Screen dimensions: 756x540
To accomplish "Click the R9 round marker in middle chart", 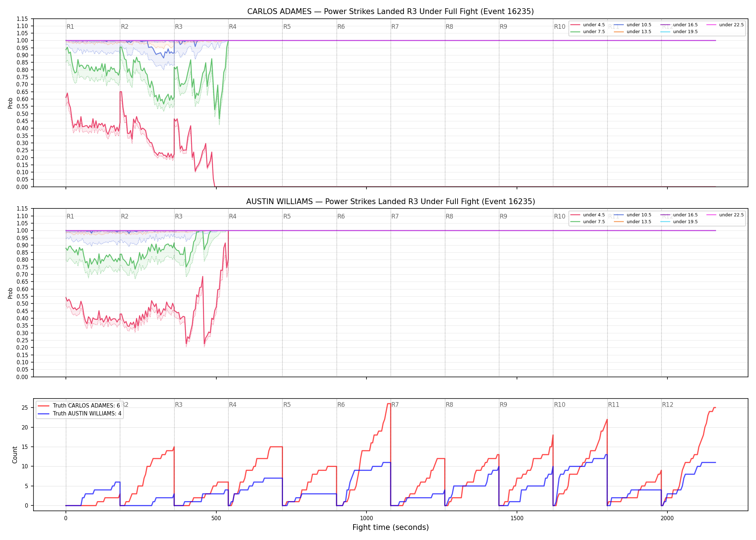I will pos(503,216).
